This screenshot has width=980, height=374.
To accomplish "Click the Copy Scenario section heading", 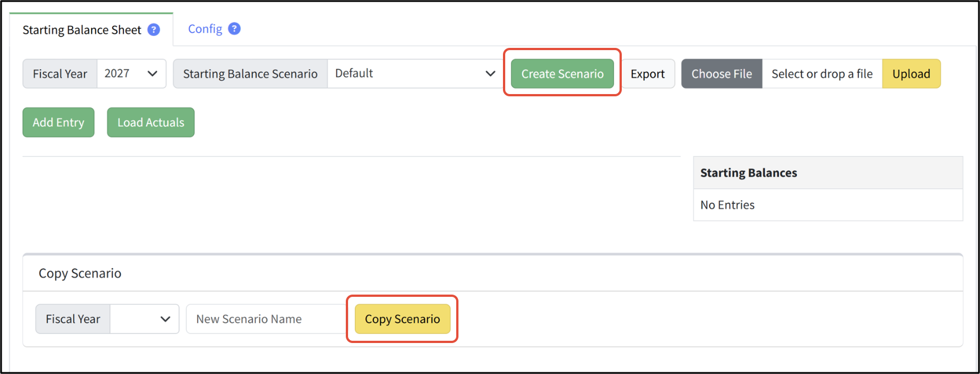I will (80, 273).
